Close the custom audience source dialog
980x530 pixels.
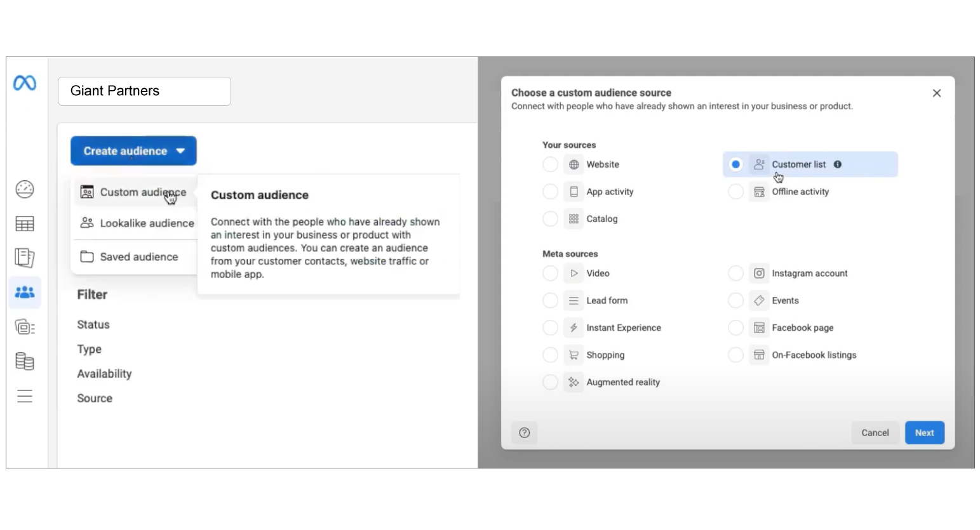click(936, 93)
